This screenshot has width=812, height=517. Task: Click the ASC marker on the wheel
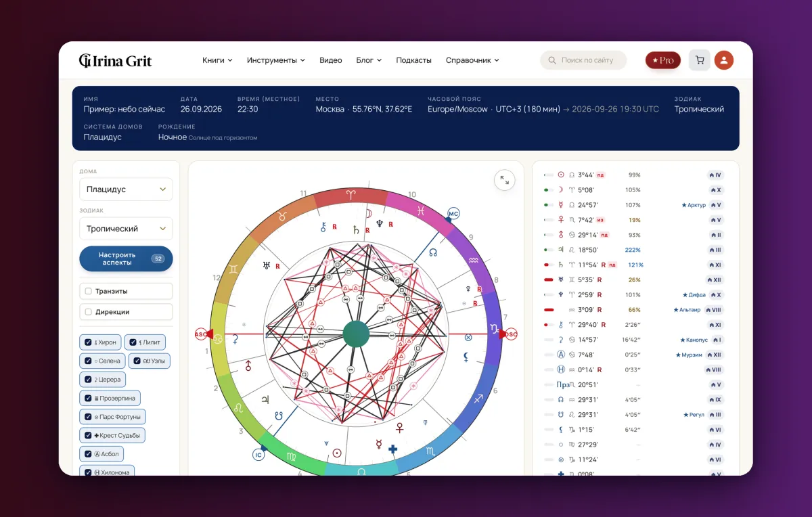click(x=200, y=334)
